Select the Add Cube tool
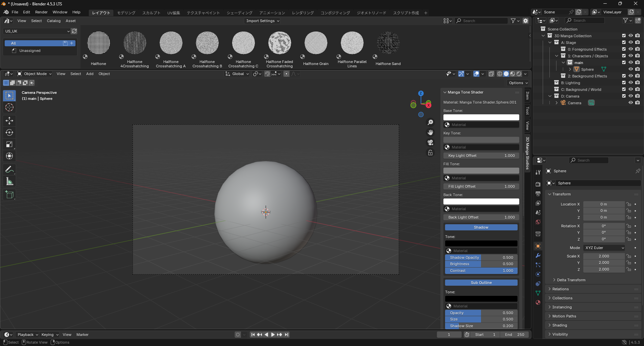This screenshot has height=346, width=644. click(x=9, y=195)
